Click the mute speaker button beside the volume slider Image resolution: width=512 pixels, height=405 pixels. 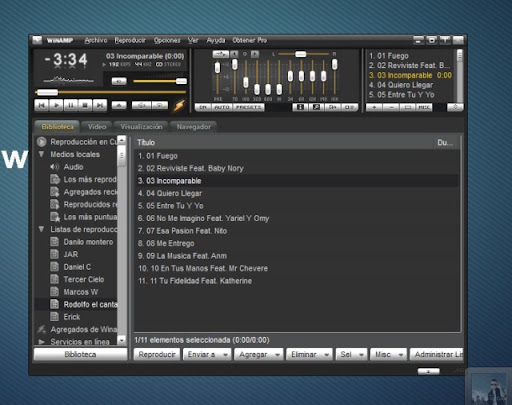click(x=119, y=81)
